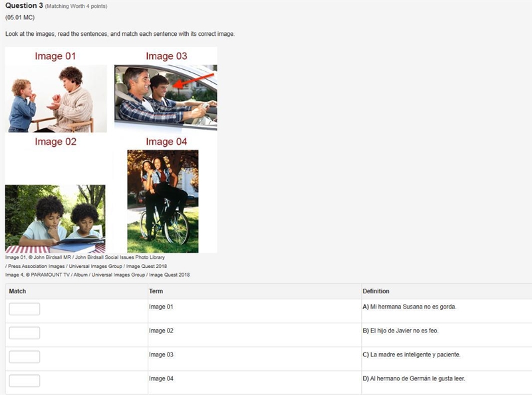This screenshot has width=532, height=395.
Task: Click the Image 01 photo of boy signing
Action: 57,98
